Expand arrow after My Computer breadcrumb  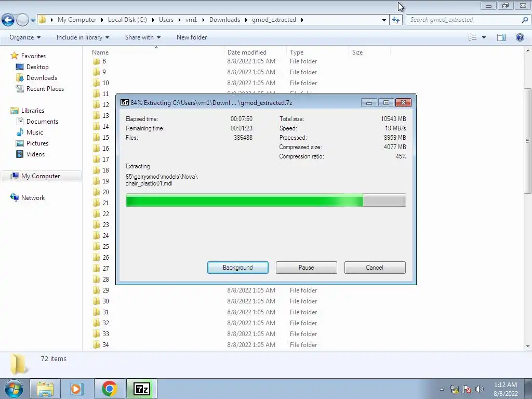coord(102,20)
